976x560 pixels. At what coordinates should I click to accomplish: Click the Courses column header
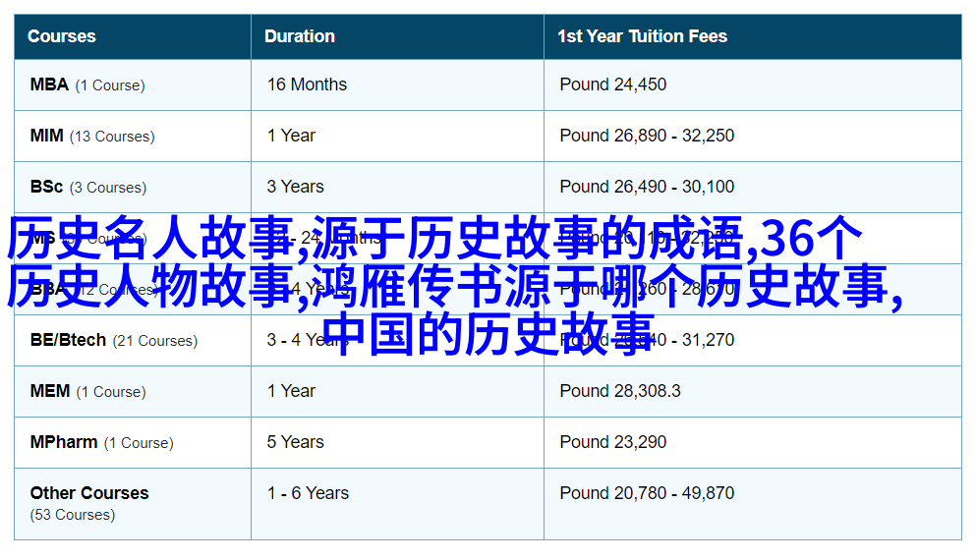[x=62, y=36]
